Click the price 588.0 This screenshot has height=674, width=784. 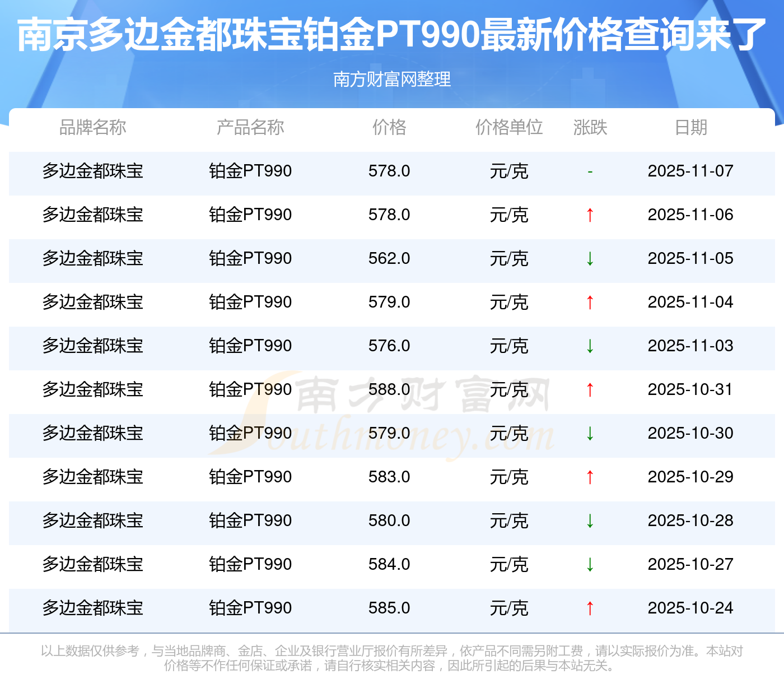tap(389, 389)
